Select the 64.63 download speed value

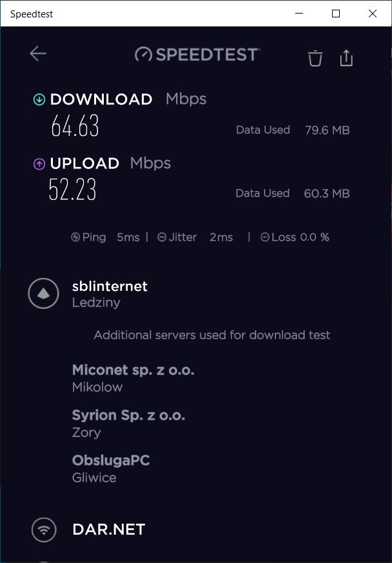pyautogui.click(x=75, y=126)
